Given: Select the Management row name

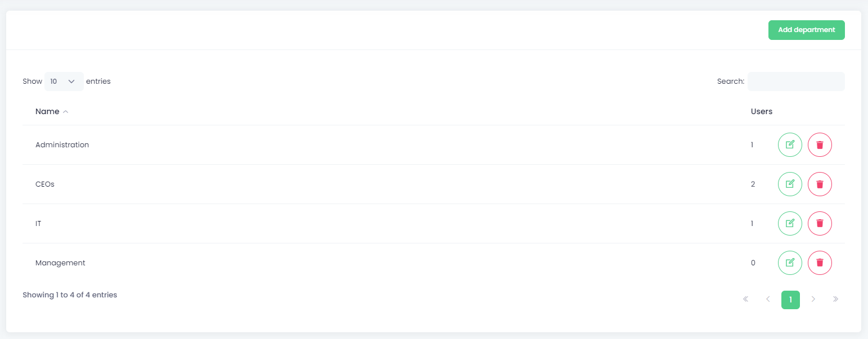Looking at the screenshot, I should [60, 263].
